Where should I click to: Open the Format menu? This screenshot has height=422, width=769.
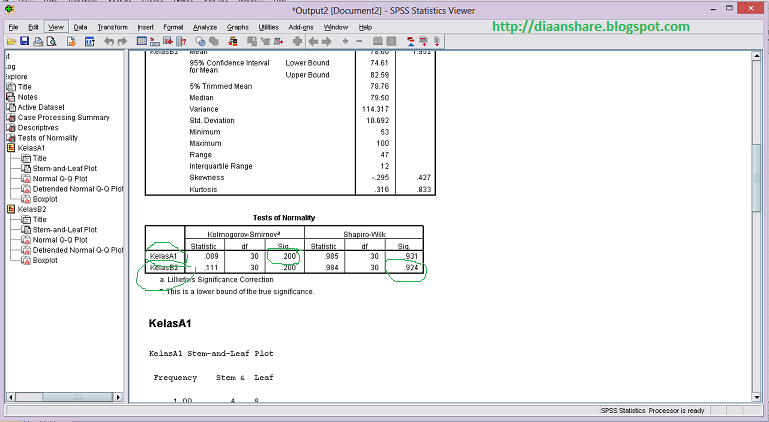pos(173,27)
